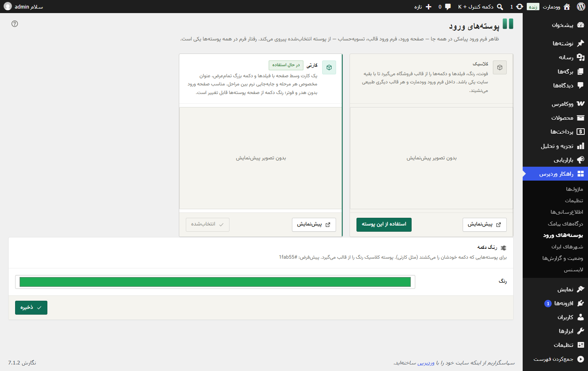Open the comments bubble icon

[x=448, y=7]
